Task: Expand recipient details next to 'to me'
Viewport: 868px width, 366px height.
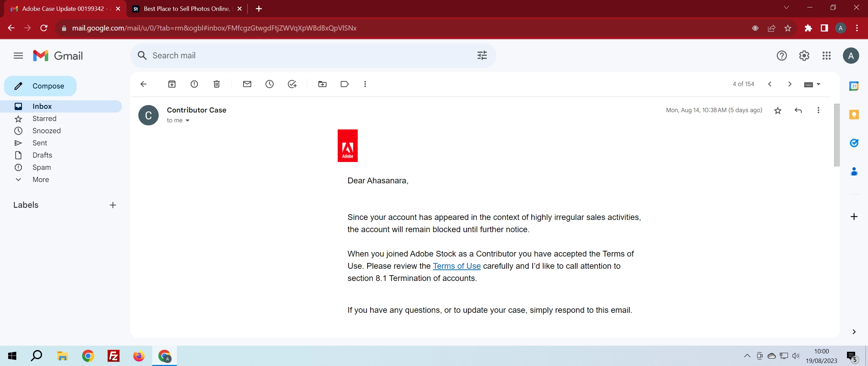Action: coord(188,121)
